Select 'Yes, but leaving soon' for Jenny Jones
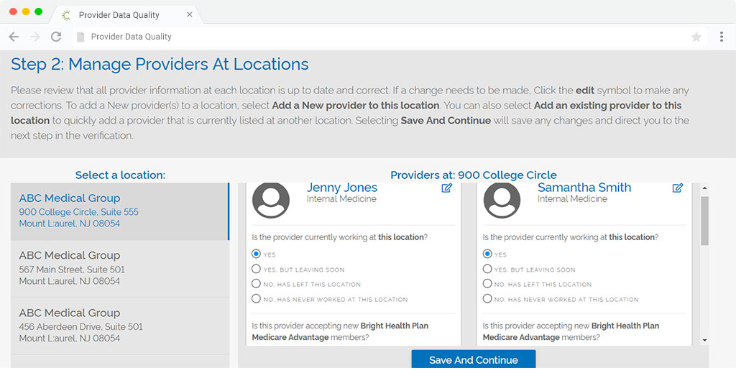 pyautogui.click(x=256, y=269)
